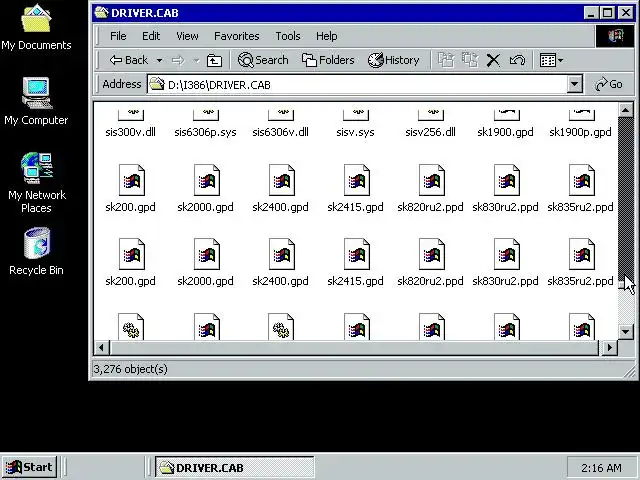Click the Views toolbar icon
640x480 pixels.
pos(547,60)
